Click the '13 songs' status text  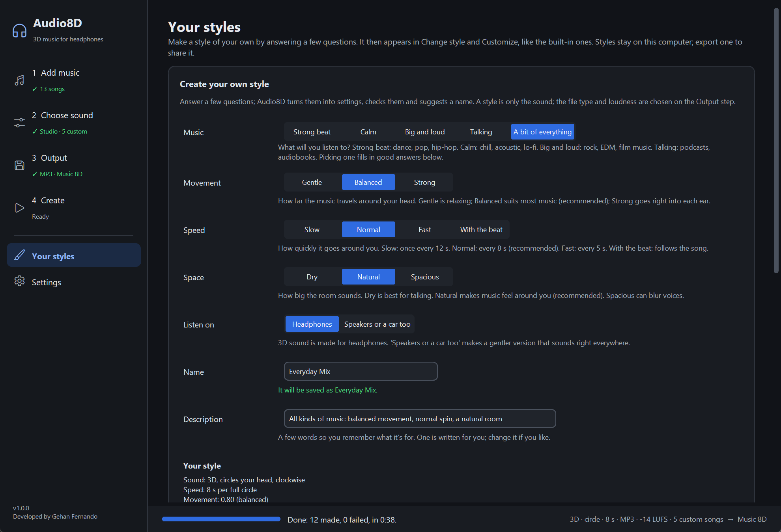point(52,89)
